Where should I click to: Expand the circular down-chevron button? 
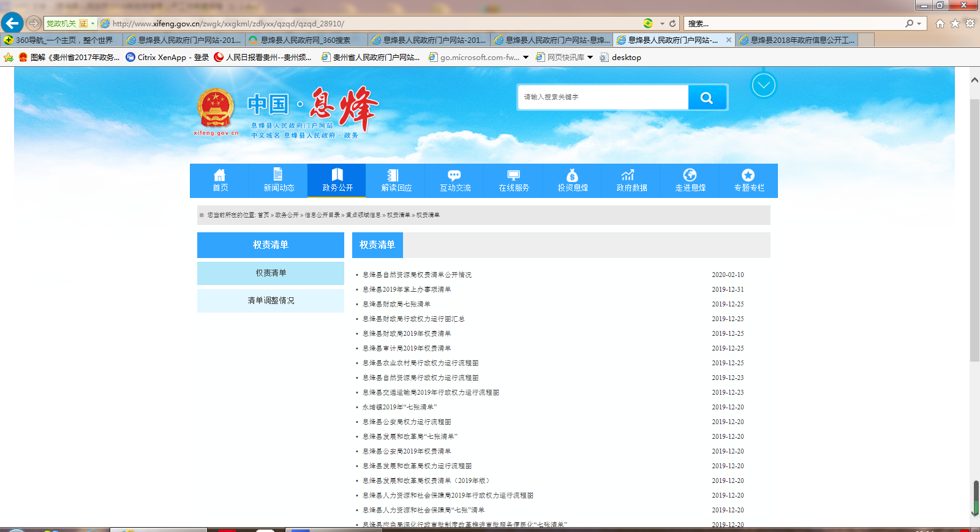763,85
